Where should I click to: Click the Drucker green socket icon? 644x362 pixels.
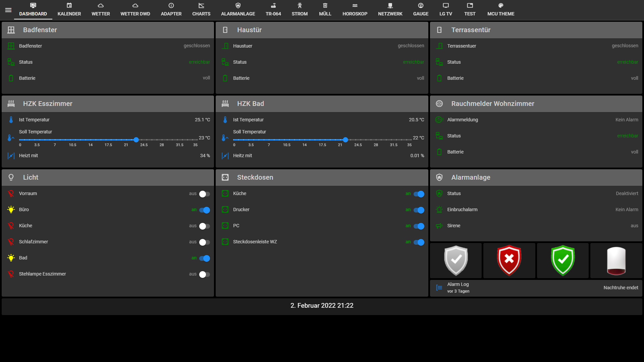coord(225,209)
